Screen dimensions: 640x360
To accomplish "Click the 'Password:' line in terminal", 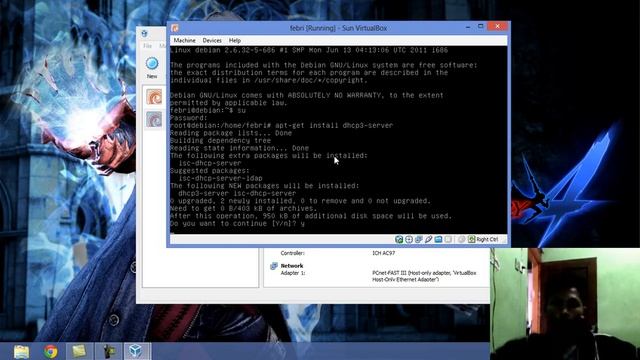I will (x=189, y=118).
